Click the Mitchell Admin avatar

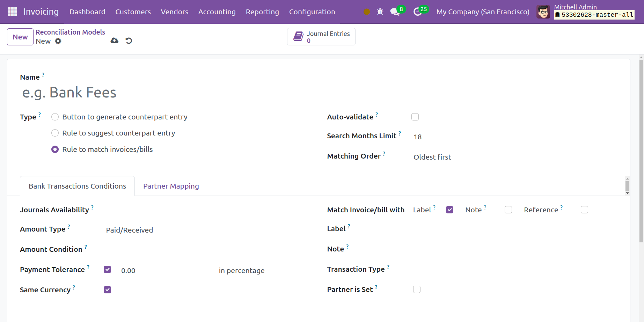pos(543,12)
